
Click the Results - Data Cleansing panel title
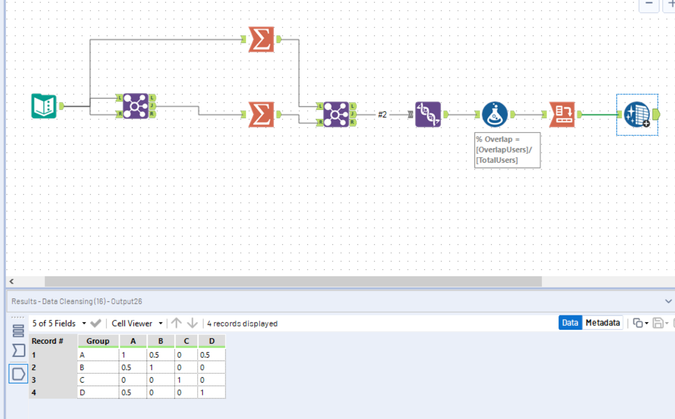pos(77,301)
